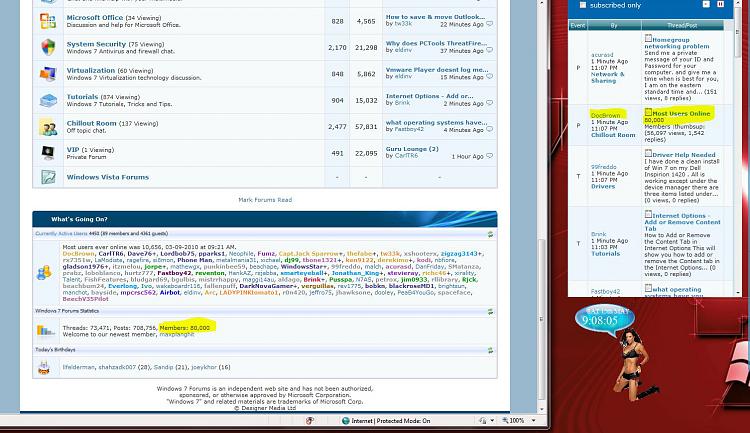The image size is (750, 433).
Task: Open 'Why does PCTools ThreatFire' thread
Action: [436, 43]
